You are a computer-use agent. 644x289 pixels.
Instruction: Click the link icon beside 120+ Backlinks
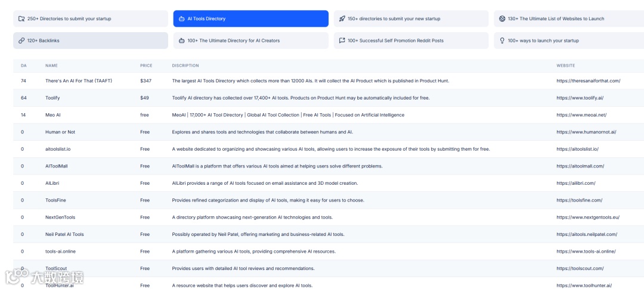pos(21,41)
